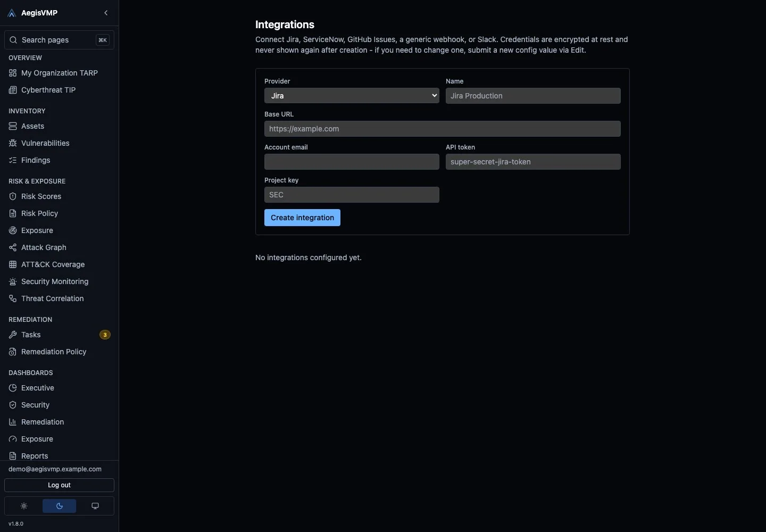Click the Assets icon
The height and width of the screenshot is (532, 766).
(13, 126)
